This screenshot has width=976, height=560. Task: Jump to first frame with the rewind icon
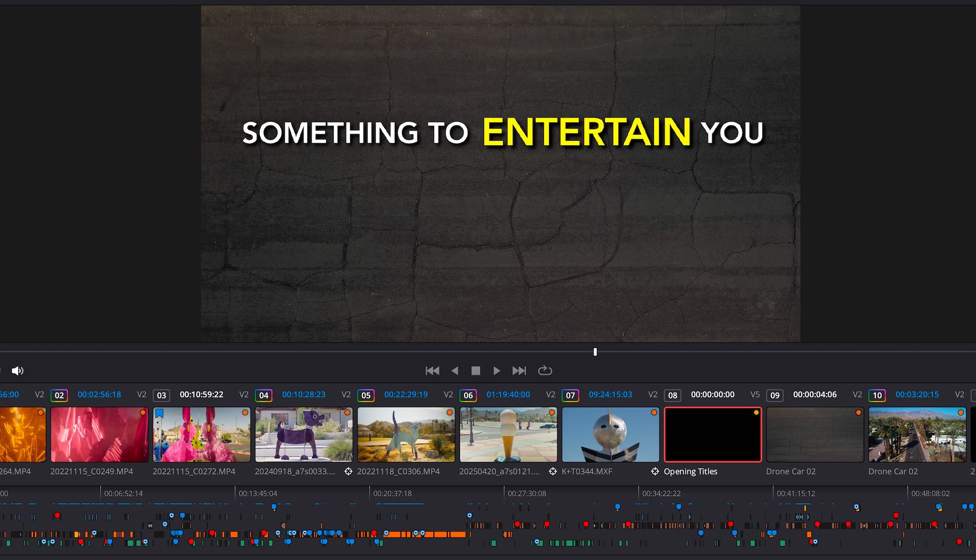tap(433, 370)
